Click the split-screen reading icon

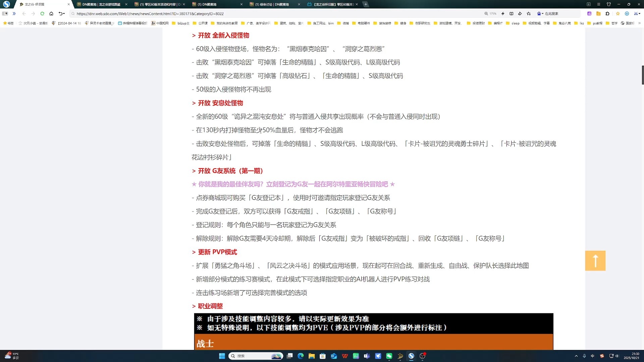[x=511, y=14]
